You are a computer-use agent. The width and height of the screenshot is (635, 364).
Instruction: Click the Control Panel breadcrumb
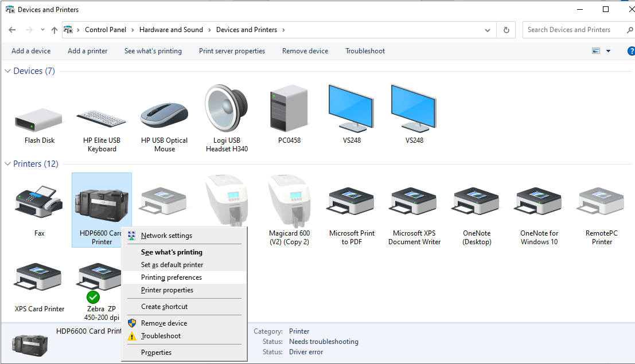tap(106, 30)
